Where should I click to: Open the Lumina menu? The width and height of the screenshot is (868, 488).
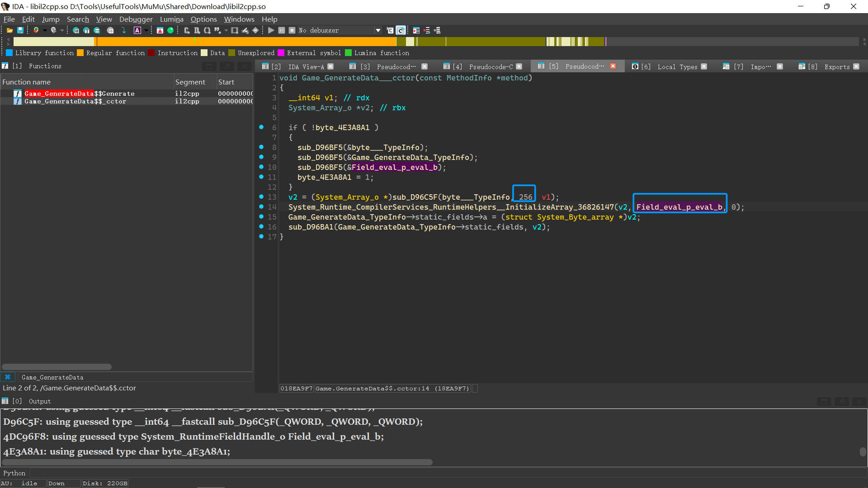[x=171, y=19]
